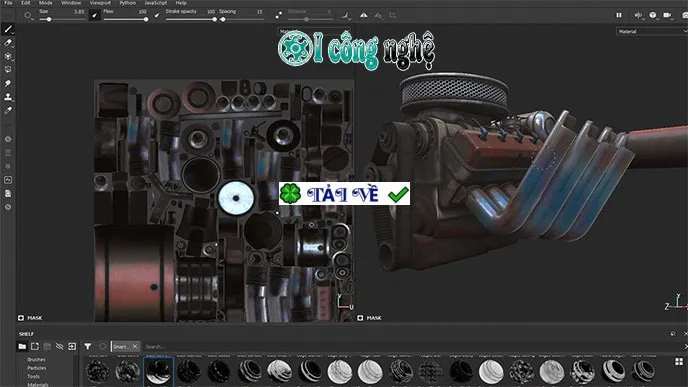The image size is (688, 387).
Task: Select the Smudge tool
Action: (x=8, y=83)
